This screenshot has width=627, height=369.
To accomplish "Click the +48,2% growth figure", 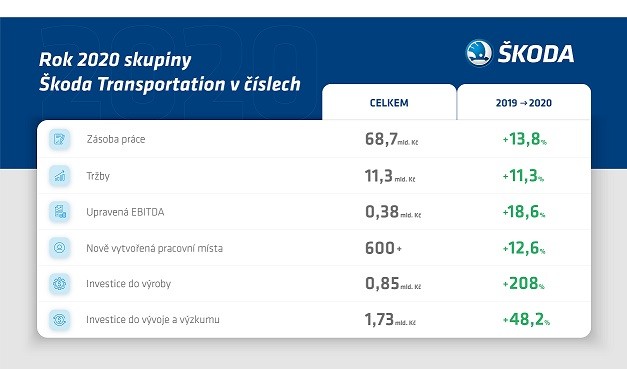I will [526, 319].
